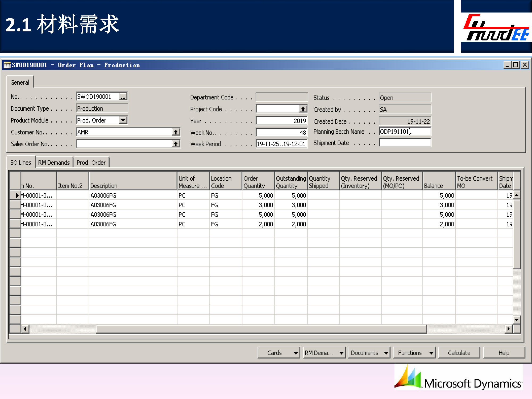Switch to the Prod. Order tab

91,163
